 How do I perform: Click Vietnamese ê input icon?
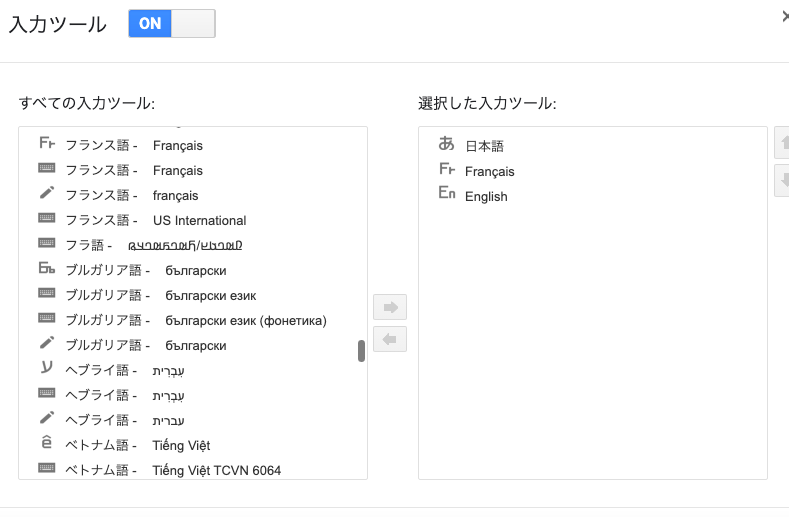click(47, 442)
